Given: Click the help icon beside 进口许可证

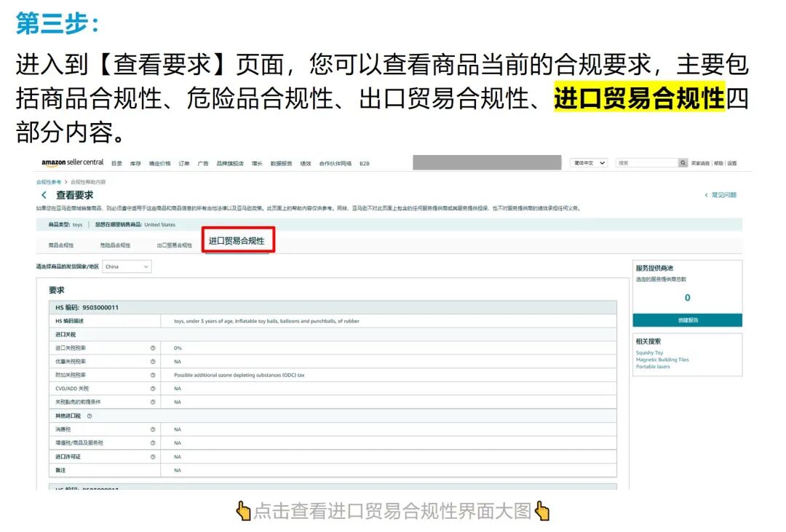Looking at the screenshot, I should coord(154,456).
